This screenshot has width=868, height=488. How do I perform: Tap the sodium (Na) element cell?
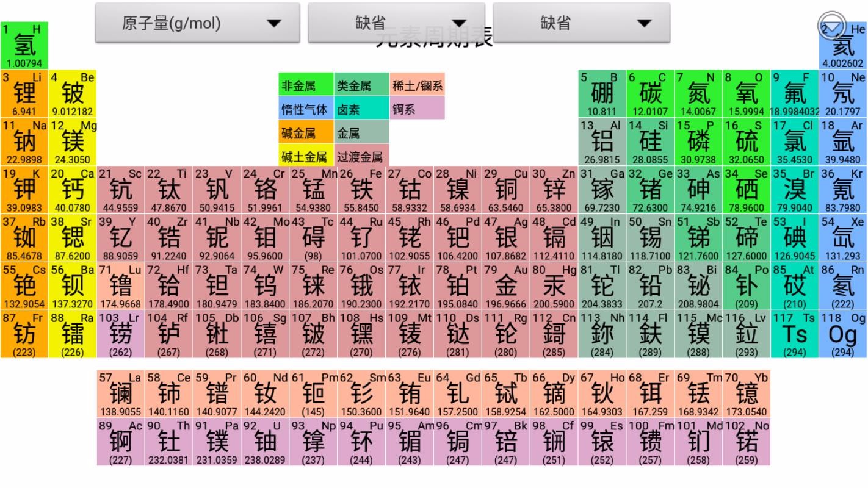click(24, 142)
